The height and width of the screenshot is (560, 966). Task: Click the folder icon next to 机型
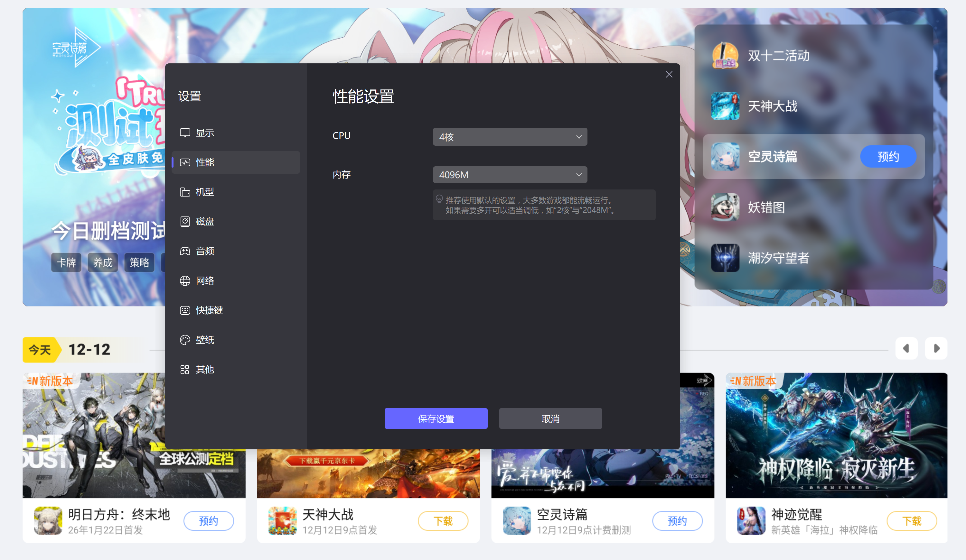point(185,192)
